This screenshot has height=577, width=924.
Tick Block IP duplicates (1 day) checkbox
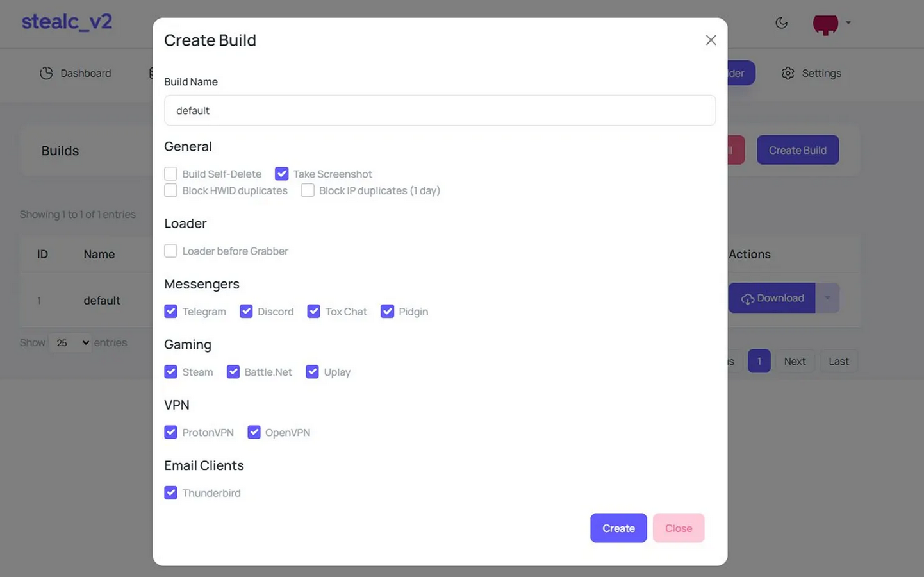click(x=308, y=190)
